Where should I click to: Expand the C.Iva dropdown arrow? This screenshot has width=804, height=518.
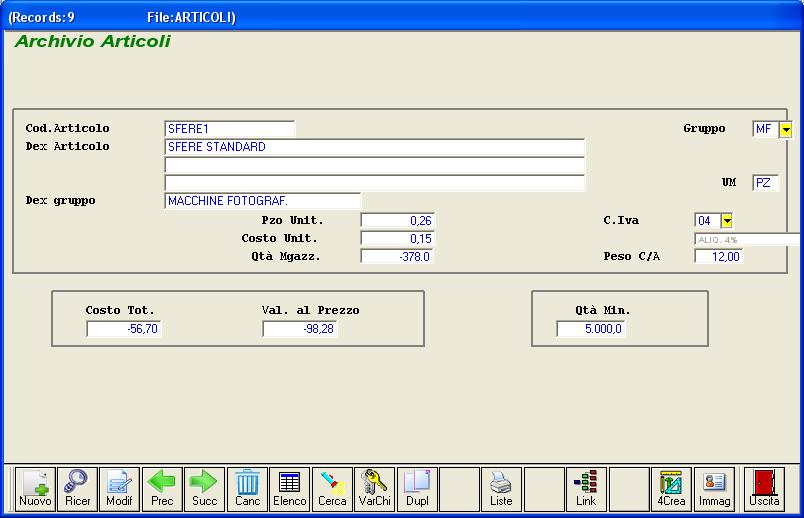[x=727, y=221]
